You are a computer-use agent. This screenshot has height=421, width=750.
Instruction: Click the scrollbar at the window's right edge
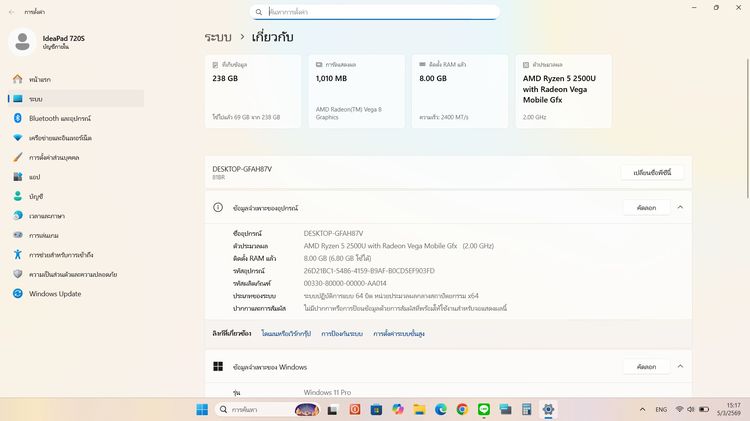[x=748, y=128]
